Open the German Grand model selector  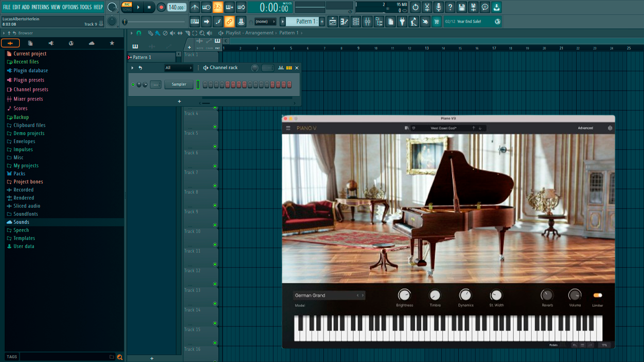(329, 296)
